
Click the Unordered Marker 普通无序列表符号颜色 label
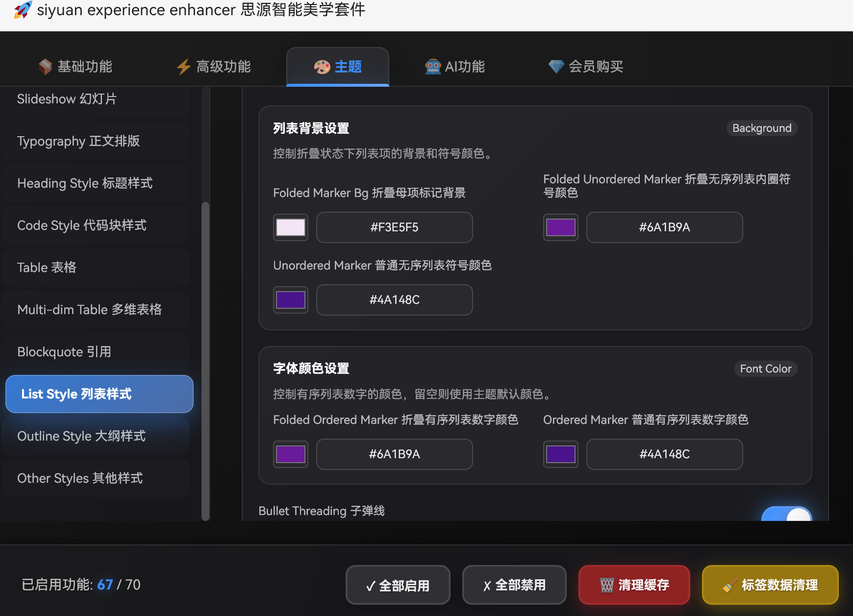pyautogui.click(x=382, y=266)
